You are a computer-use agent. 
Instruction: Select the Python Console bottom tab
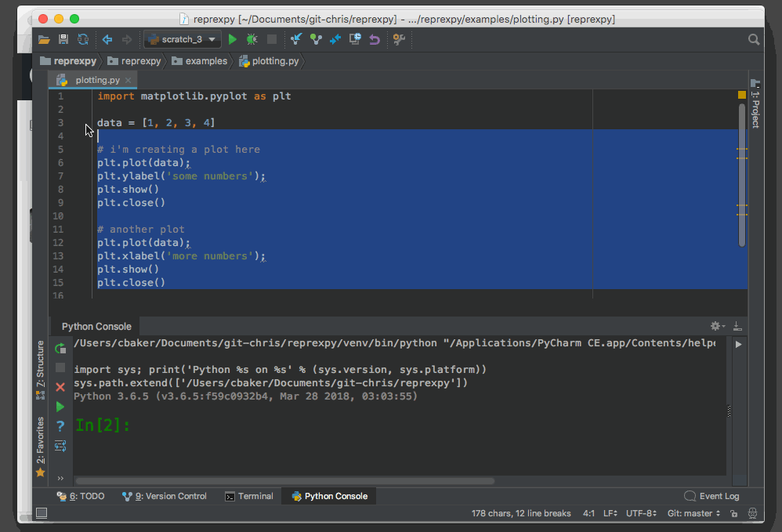[330, 496]
